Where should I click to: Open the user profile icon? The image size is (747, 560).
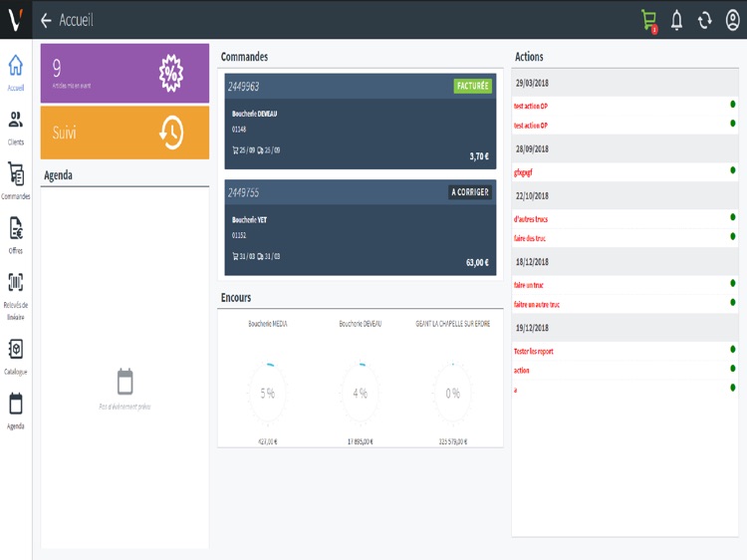click(732, 21)
